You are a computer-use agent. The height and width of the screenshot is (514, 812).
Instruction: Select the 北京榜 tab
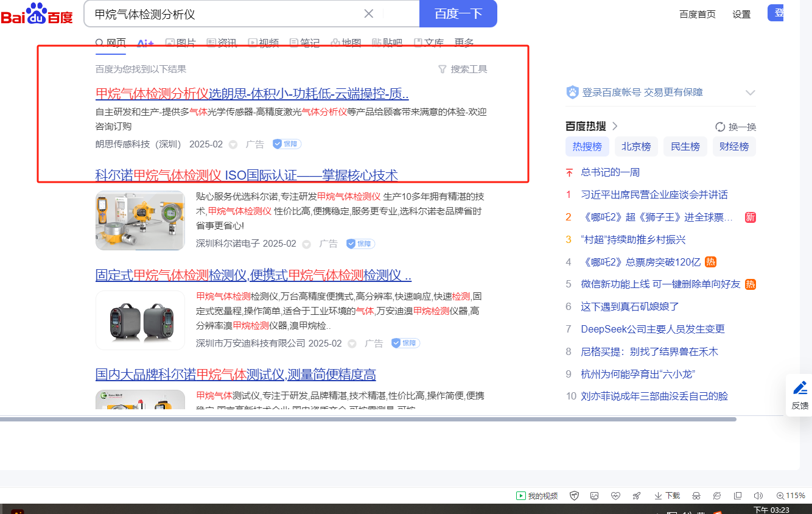pyautogui.click(x=636, y=147)
